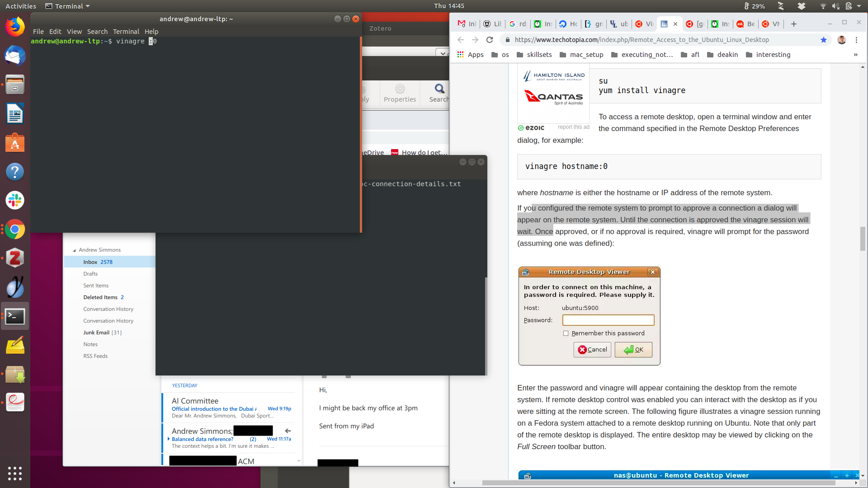Select the Inbox folder in the mail pane
The image size is (868, 488).
(90, 262)
